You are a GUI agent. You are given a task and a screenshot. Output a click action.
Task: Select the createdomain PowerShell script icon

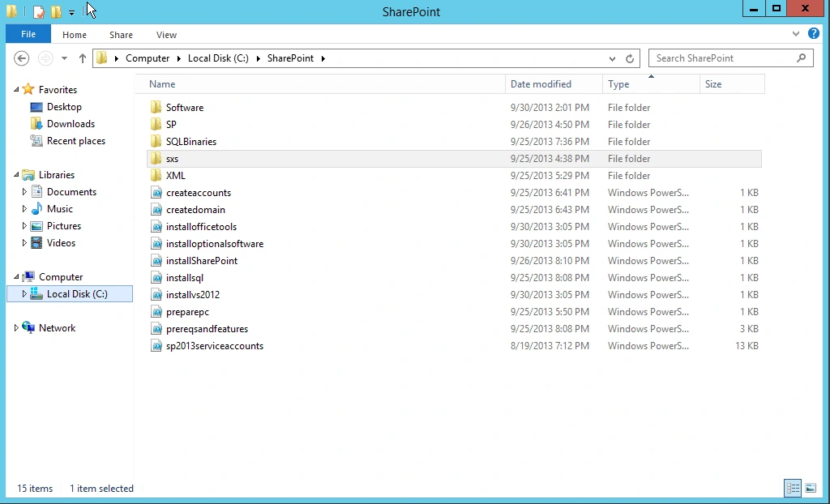[156, 210]
